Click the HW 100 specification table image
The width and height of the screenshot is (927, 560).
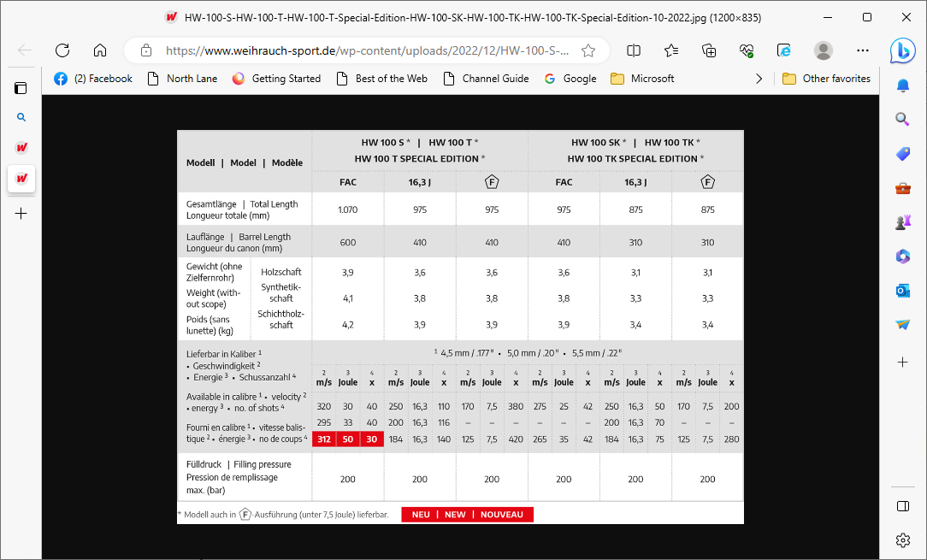pyautogui.click(x=461, y=327)
